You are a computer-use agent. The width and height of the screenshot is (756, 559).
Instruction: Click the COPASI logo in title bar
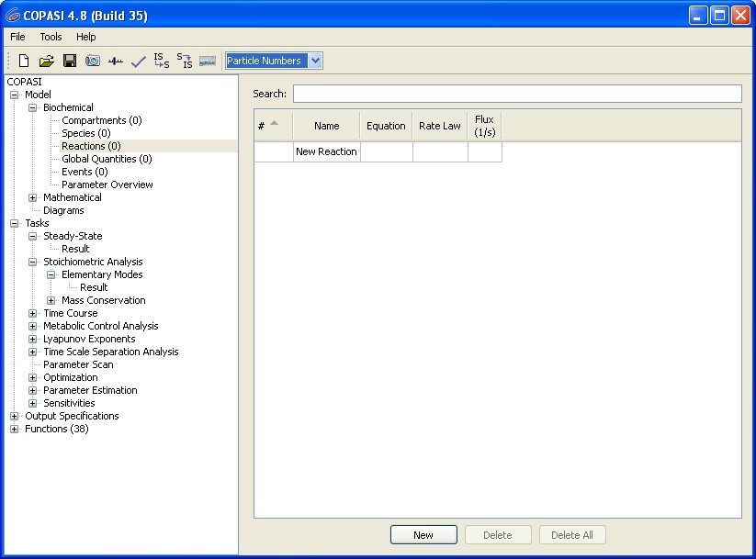tap(13, 16)
